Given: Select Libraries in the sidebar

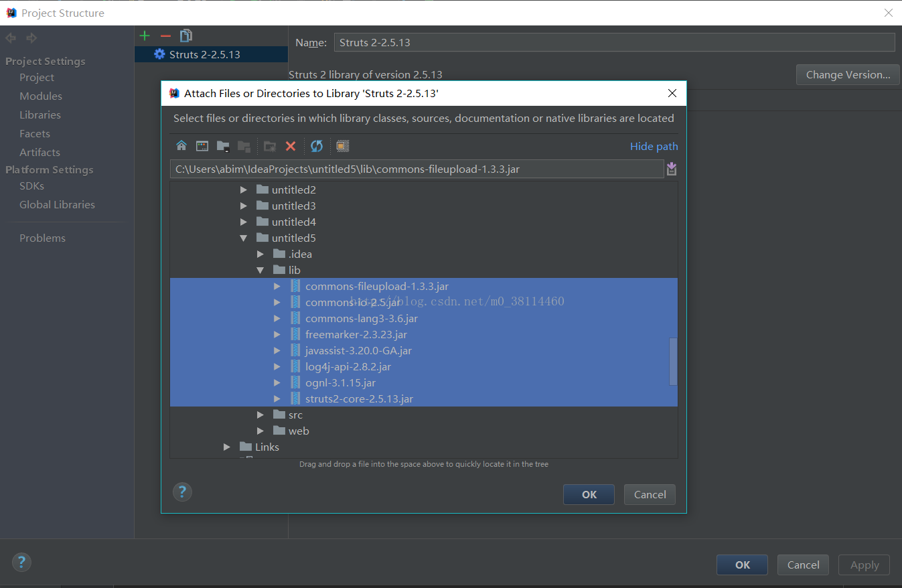Looking at the screenshot, I should [x=40, y=115].
